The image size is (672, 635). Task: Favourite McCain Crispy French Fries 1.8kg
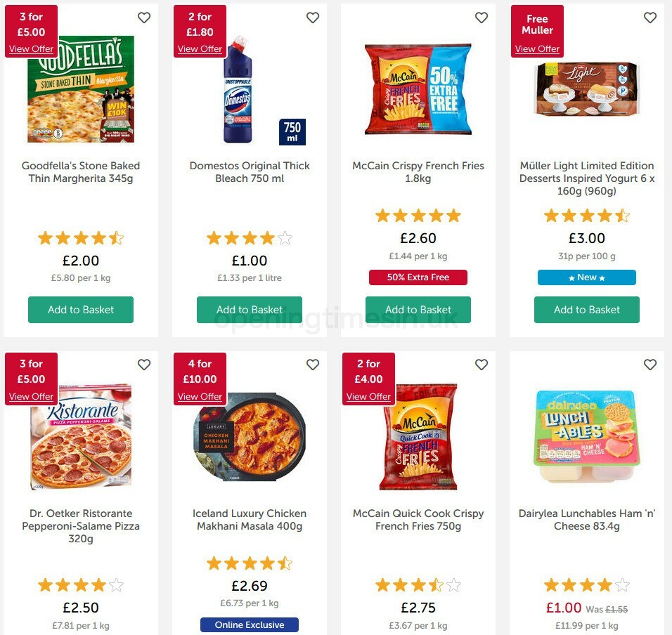click(482, 18)
